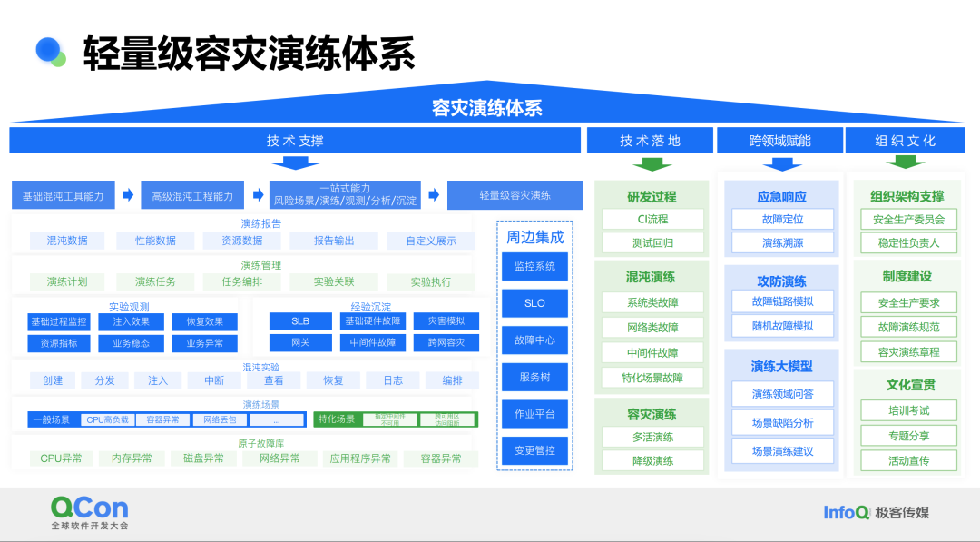Image resolution: width=980 pixels, height=542 pixels.
Task: Select the 故障中心 block
Action: point(534,340)
